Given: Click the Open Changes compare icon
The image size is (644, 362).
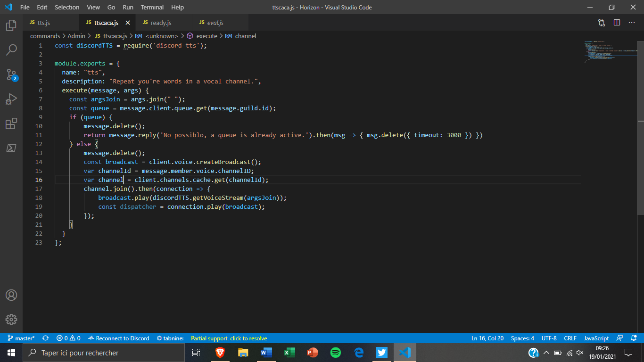Looking at the screenshot, I should tap(602, 23).
